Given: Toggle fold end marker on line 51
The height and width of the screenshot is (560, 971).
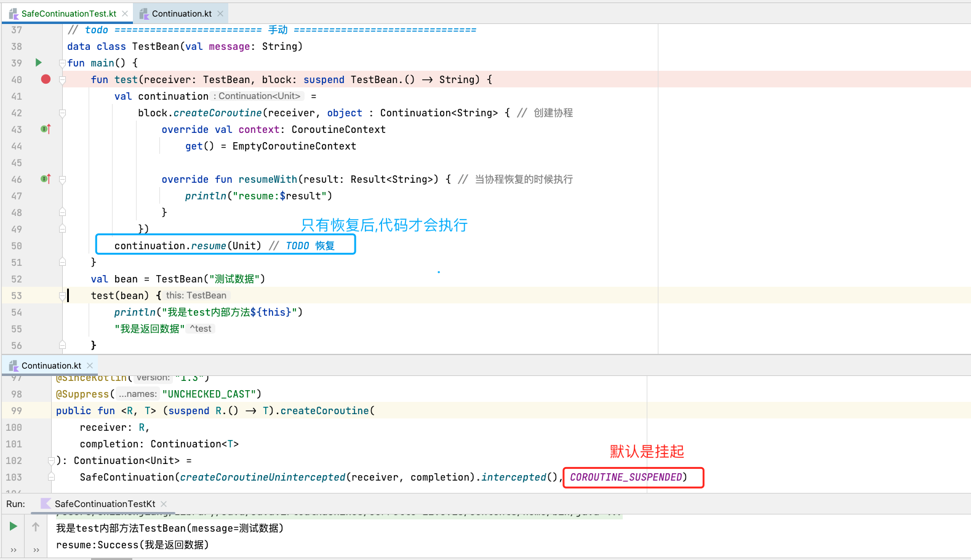Looking at the screenshot, I should click(x=62, y=262).
